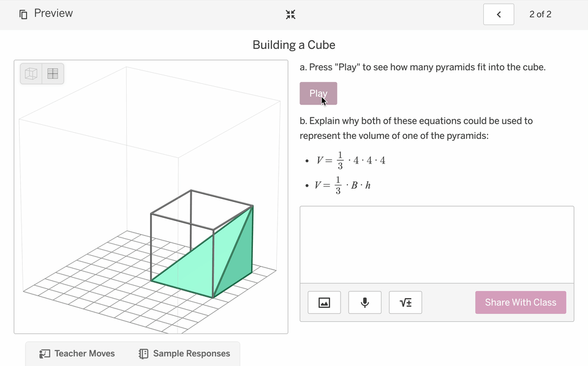Click the Preview label in header
This screenshot has width=588, height=366.
pyautogui.click(x=53, y=13)
